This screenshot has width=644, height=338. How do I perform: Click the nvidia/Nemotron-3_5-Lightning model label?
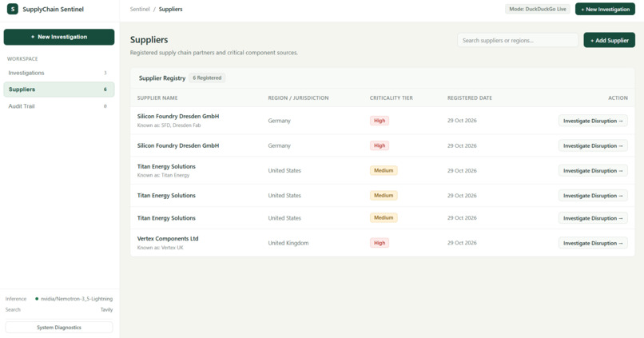click(x=77, y=299)
